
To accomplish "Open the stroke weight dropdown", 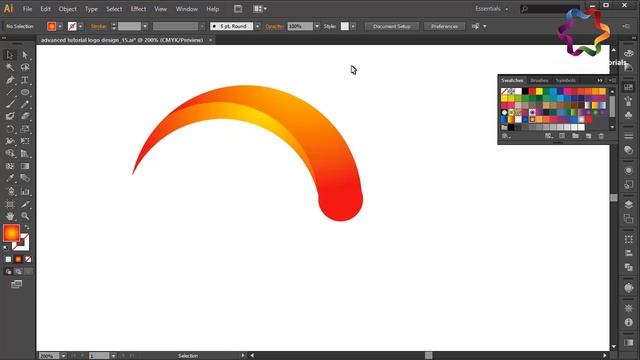I will [x=145, y=27].
